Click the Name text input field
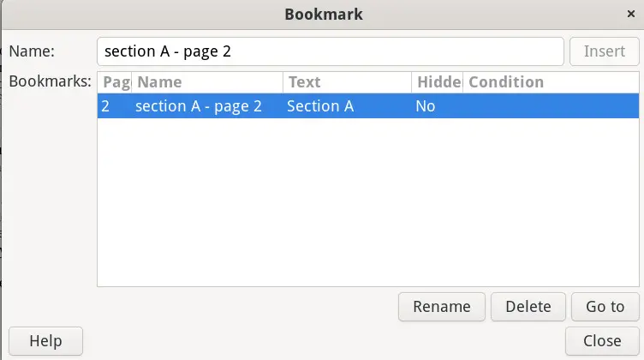Screen dimensions: 644x360 coord(330,51)
